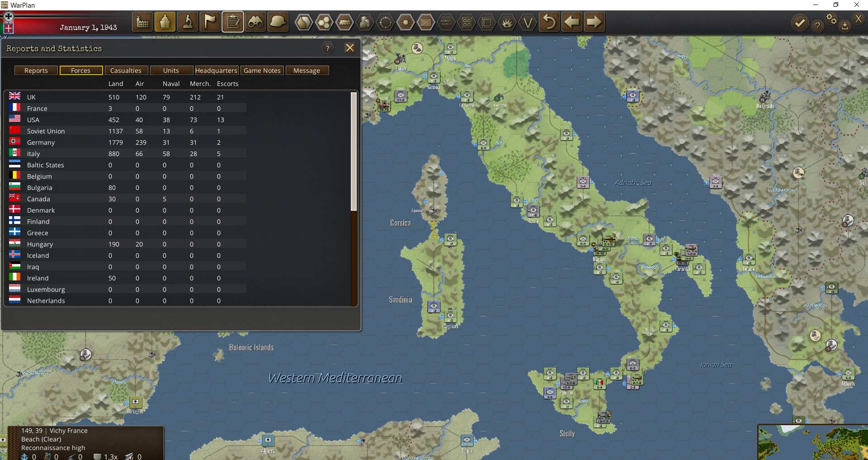Select the unit counter at Cagliari
This screenshot has width=868, height=460.
(x=451, y=317)
